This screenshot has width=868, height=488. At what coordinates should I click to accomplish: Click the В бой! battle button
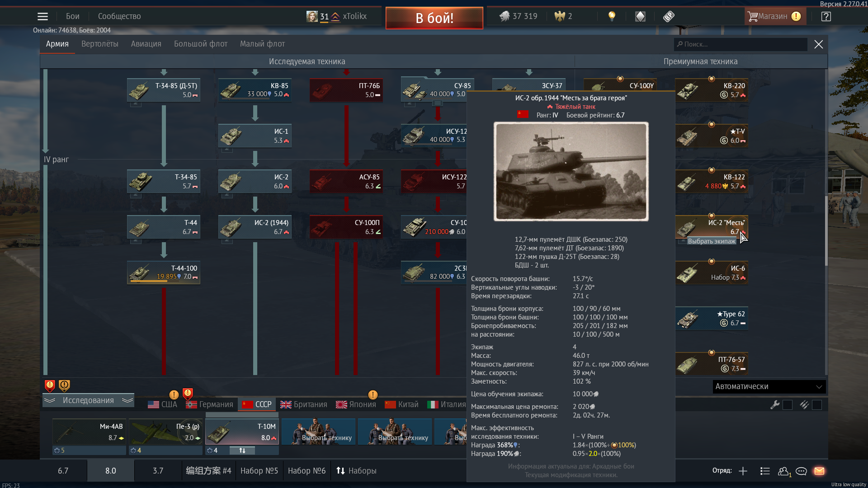(434, 18)
